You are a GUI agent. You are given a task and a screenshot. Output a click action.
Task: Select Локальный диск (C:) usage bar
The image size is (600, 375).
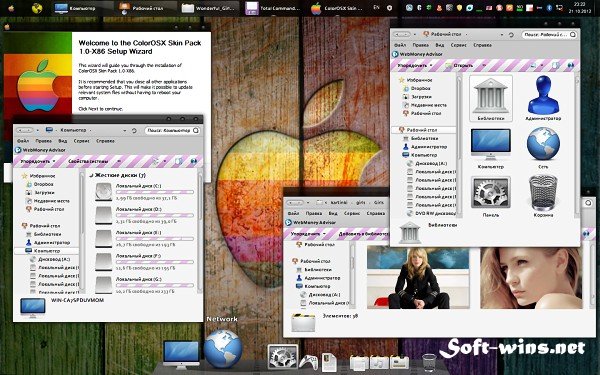click(155, 192)
